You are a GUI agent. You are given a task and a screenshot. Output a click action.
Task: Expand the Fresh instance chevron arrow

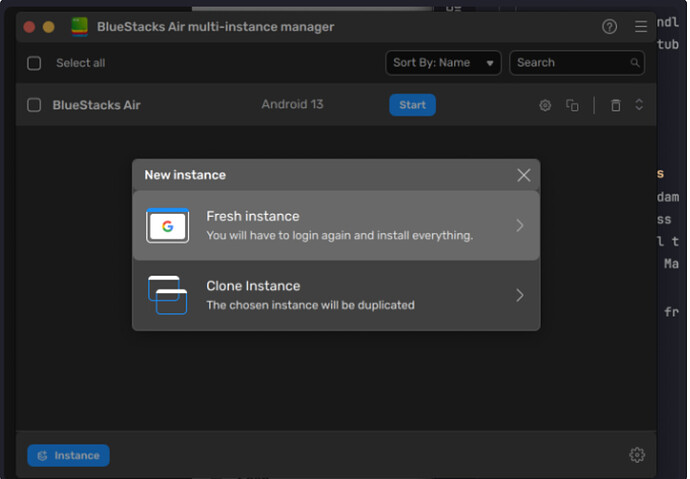[x=520, y=226]
